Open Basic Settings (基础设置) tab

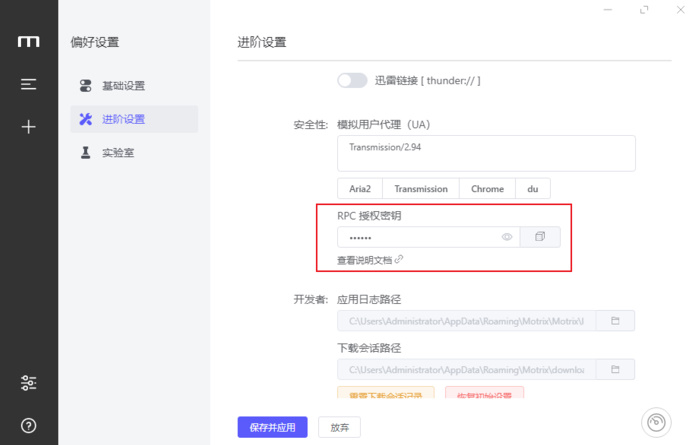click(134, 85)
